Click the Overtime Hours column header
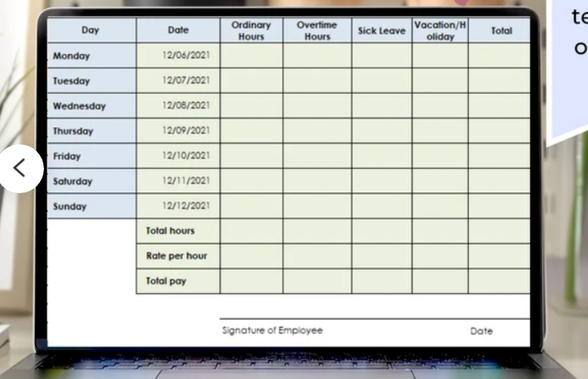588x379 pixels. coord(317,30)
